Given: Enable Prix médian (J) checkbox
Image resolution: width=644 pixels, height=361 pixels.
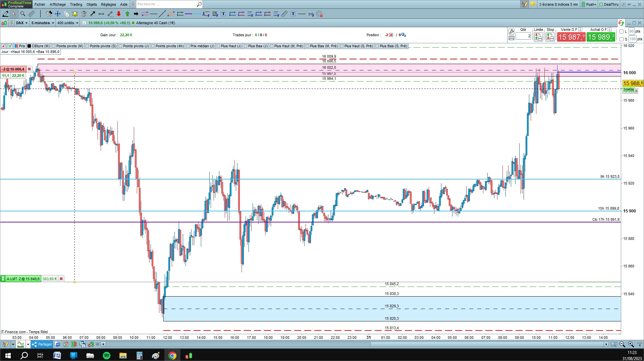Looking at the screenshot, I should [x=188, y=46].
